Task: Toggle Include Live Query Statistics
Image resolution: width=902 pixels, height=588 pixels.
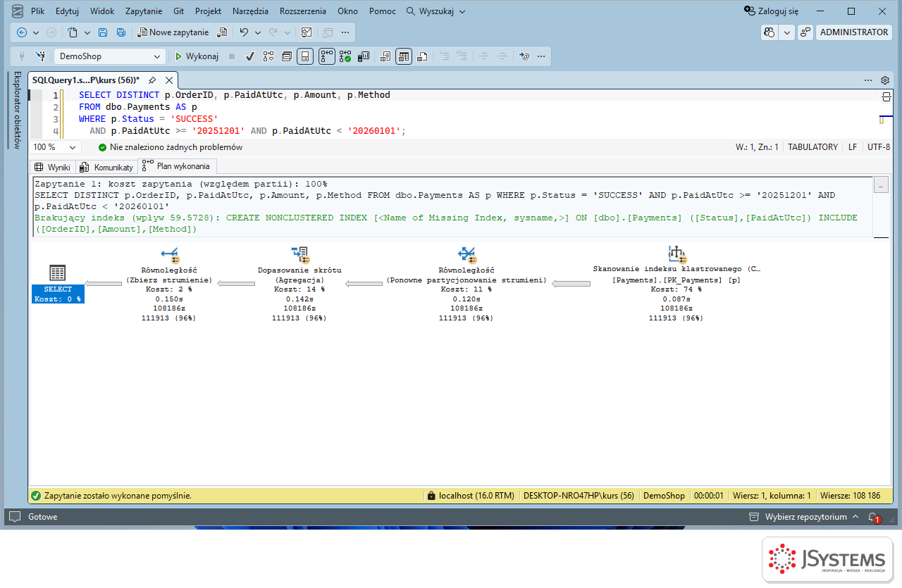Action: 345,56
